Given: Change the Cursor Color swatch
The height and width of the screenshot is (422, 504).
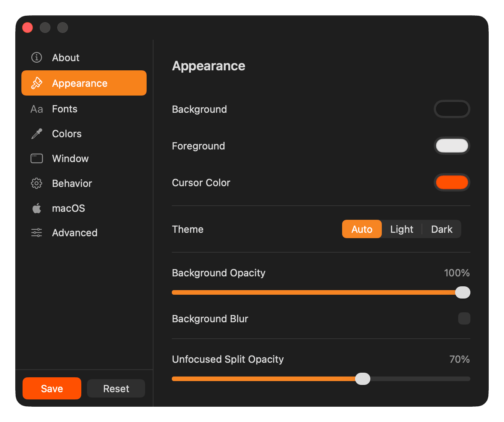Looking at the screenshot, I should click(x=452, y=182).
